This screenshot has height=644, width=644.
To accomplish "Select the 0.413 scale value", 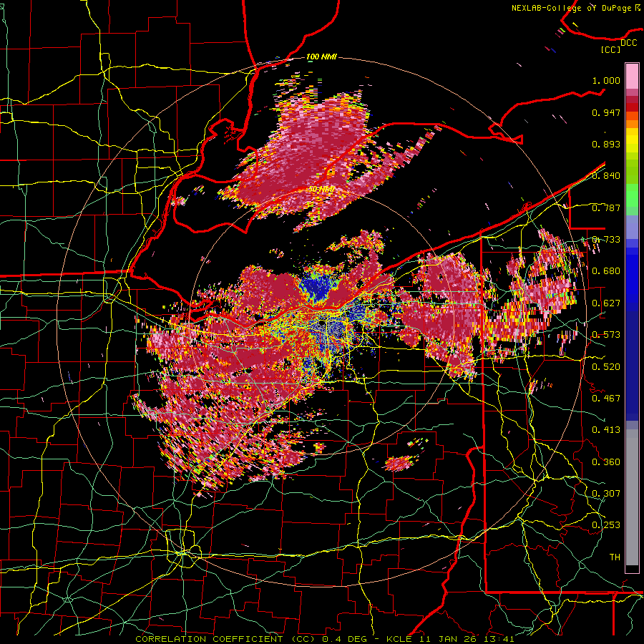I will pyautogui.click(x=606, y=430).
